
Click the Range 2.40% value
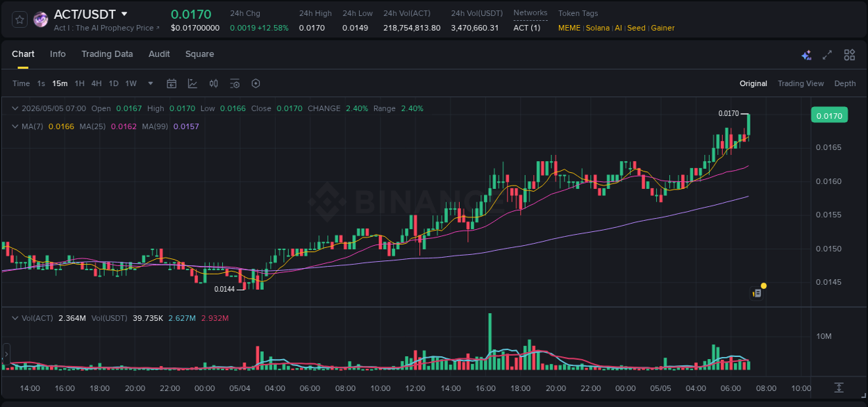(x=412, y=108)
